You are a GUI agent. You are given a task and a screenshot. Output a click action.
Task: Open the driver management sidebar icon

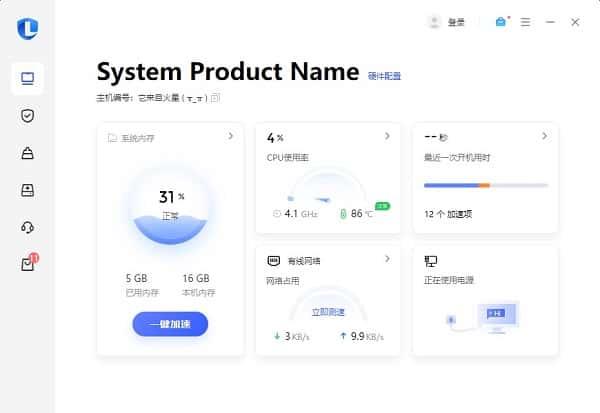click(27, 190)
